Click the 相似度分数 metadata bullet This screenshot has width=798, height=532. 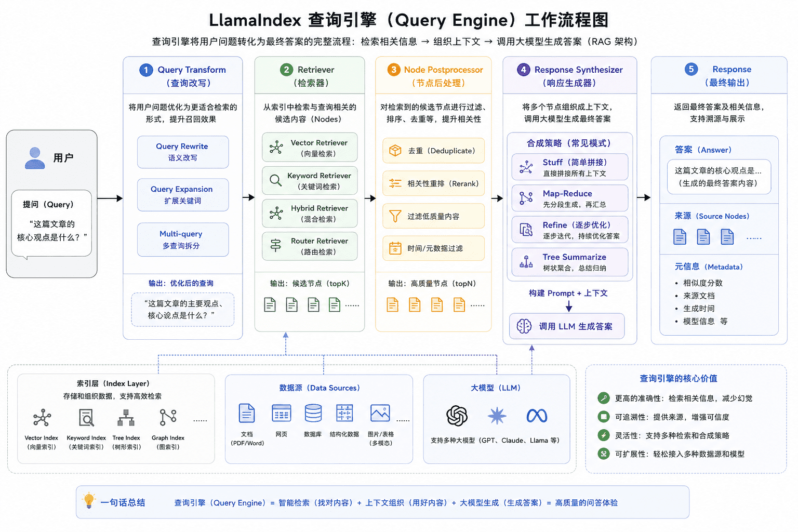pyautogui.click(x=703, y=283)
